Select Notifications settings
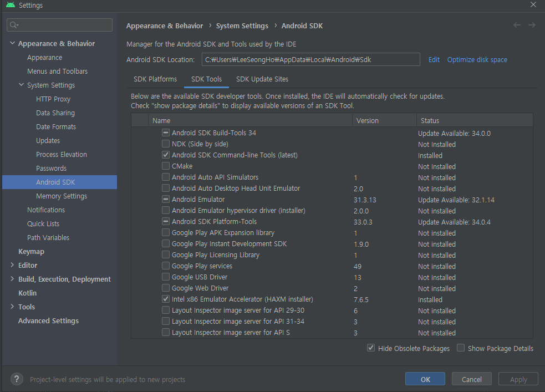The height and width of the screenshot is (392, 545). click(x=46, y=210)
